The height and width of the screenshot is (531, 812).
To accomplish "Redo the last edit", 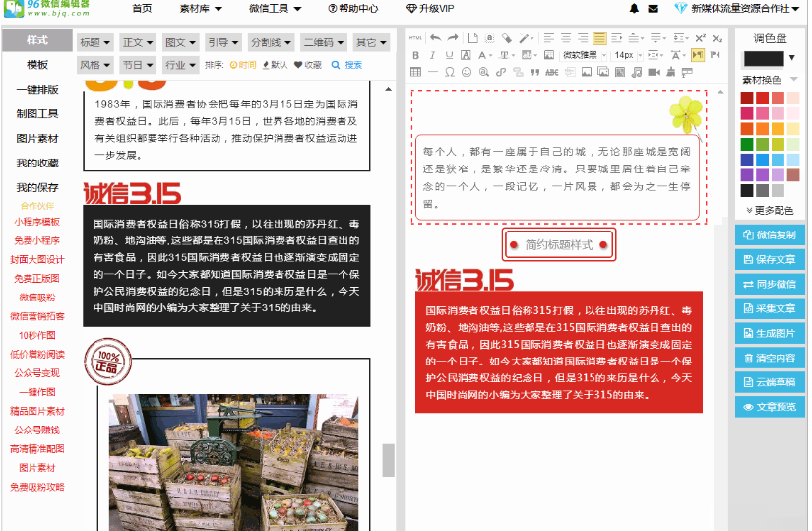I will 453,38.
